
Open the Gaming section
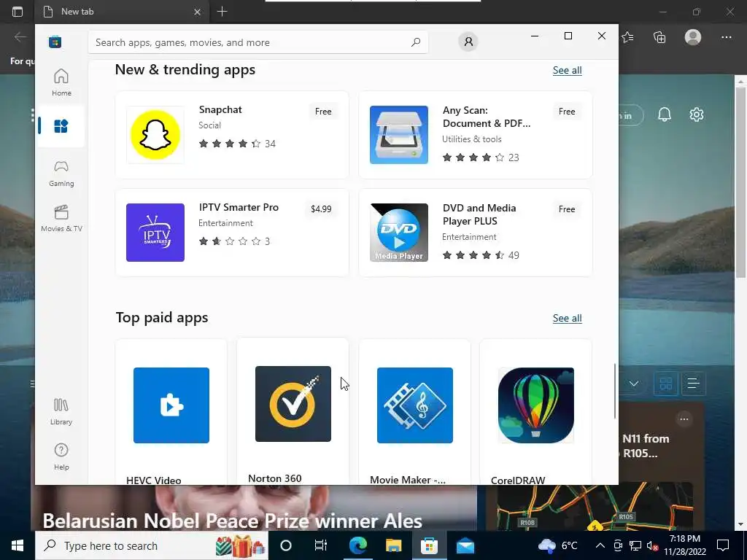pyautogui.click(x=61, y=174)
